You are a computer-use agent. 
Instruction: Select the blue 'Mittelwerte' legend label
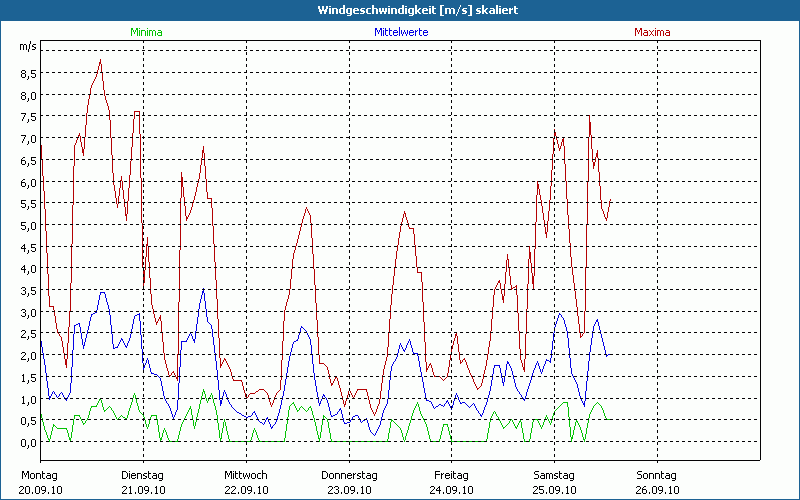point(401,32)
